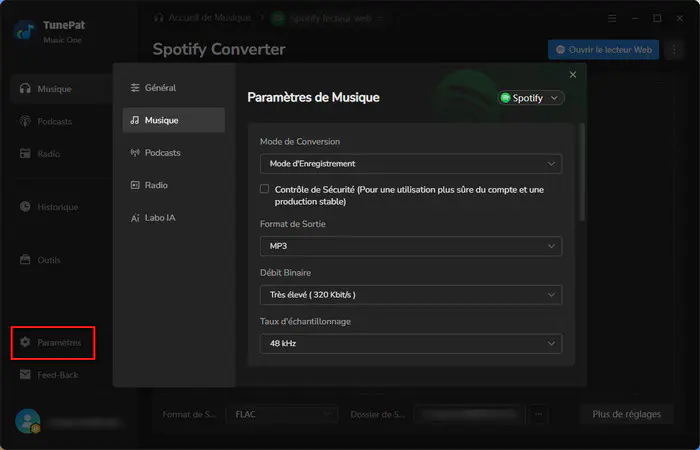The width and height of the screenshot is (700, 450).
Task: Expand the Format de Sortie MP3 dropdown
Action: pos(411,246)
